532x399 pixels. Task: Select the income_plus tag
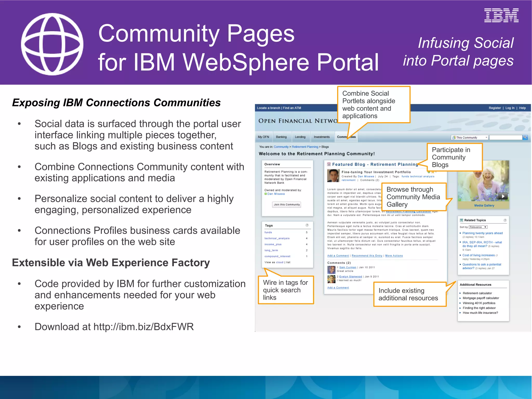(273, 244)
